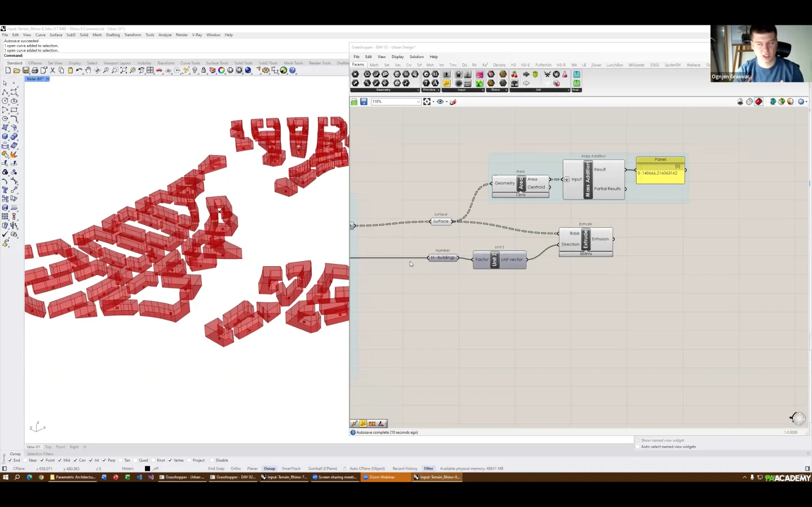Toggle Grid Snap in the status bar
Image resolution: width=812 pixels, height=507 pixels.
216,468
